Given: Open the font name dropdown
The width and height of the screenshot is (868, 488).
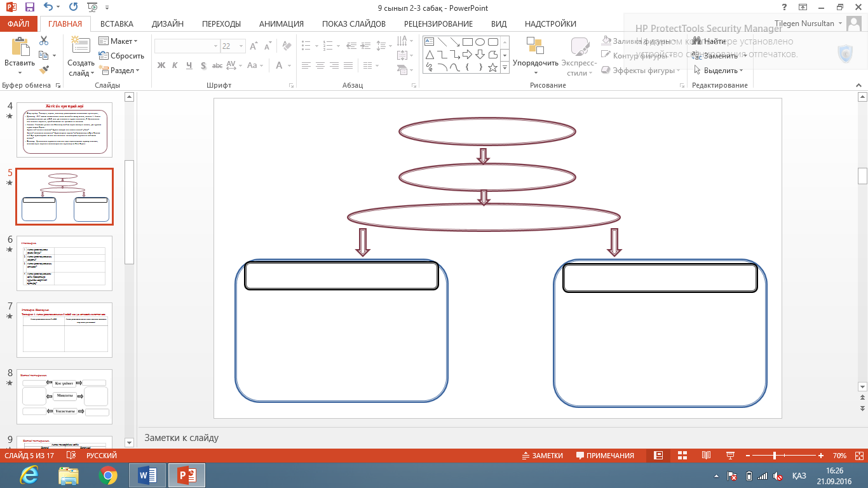Looking at the screenshot, I should tap(215, 46).
